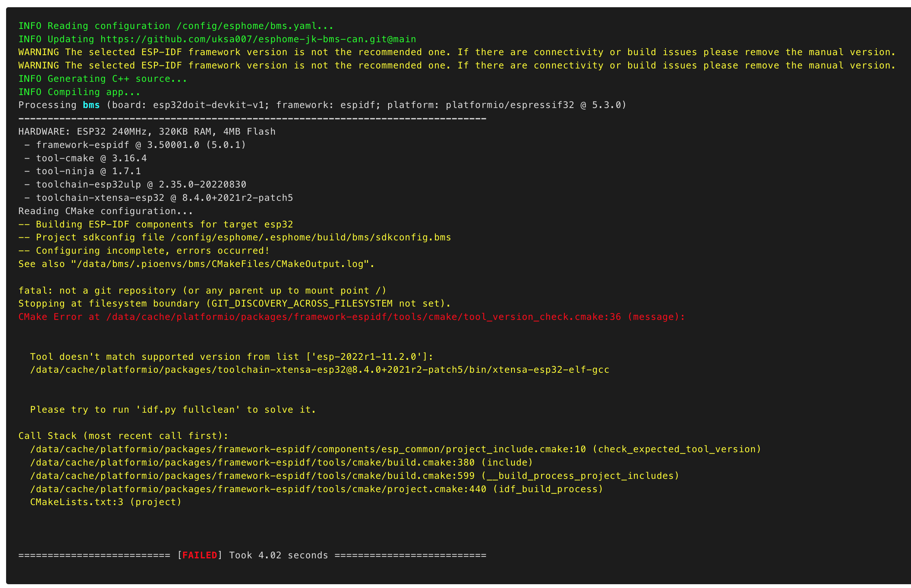Click 'HARDWARE: ESP32 240MHz, 320KB RAM, 4MB Flash'
The width and height of the screenshot is (911, 588).
tap(147, 132)
